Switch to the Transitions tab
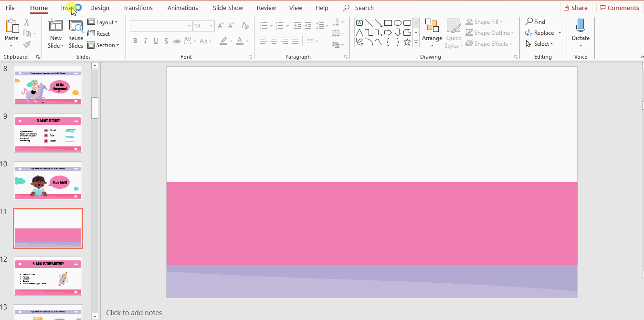 tap(137, 8)
